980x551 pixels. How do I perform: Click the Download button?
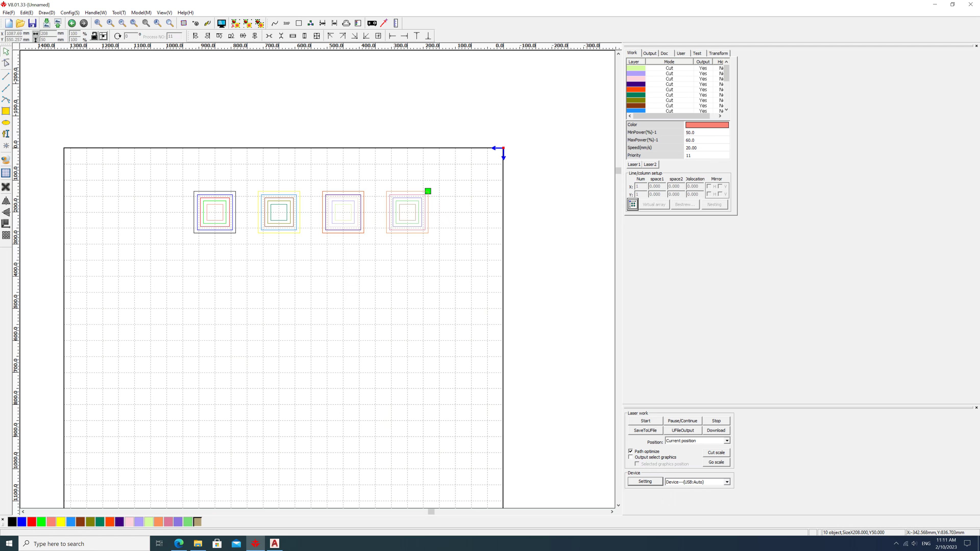716,430
